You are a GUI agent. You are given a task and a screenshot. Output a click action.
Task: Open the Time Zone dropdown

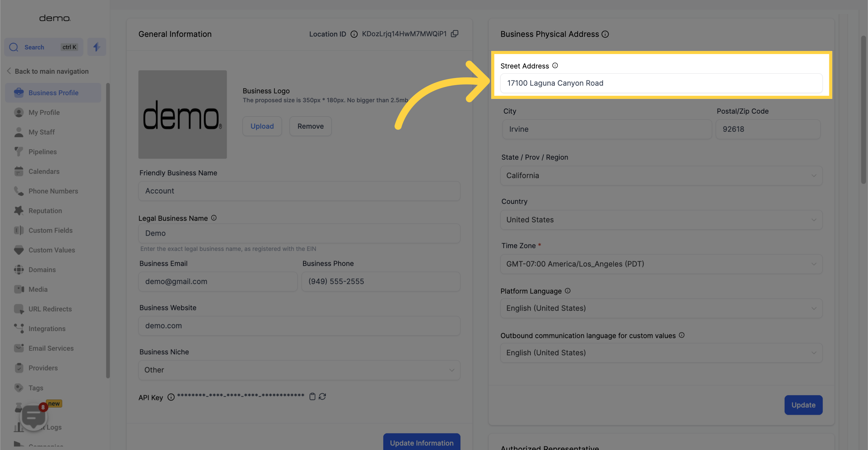tap(661, 264)
